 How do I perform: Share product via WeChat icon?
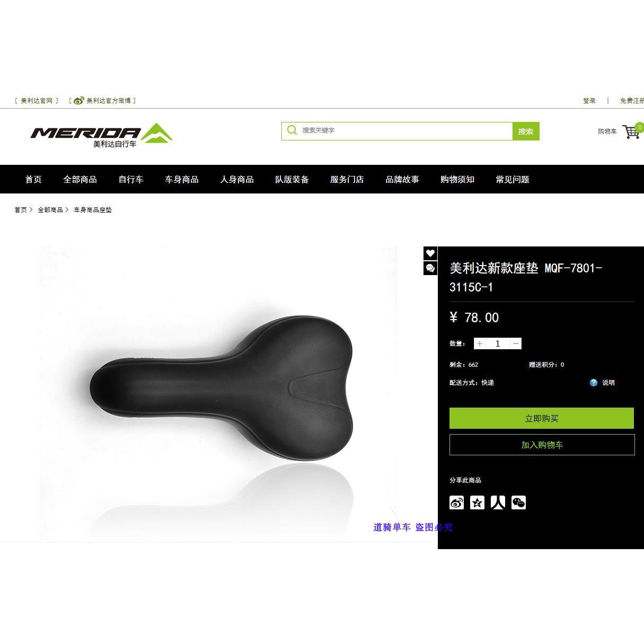point(518,502)
